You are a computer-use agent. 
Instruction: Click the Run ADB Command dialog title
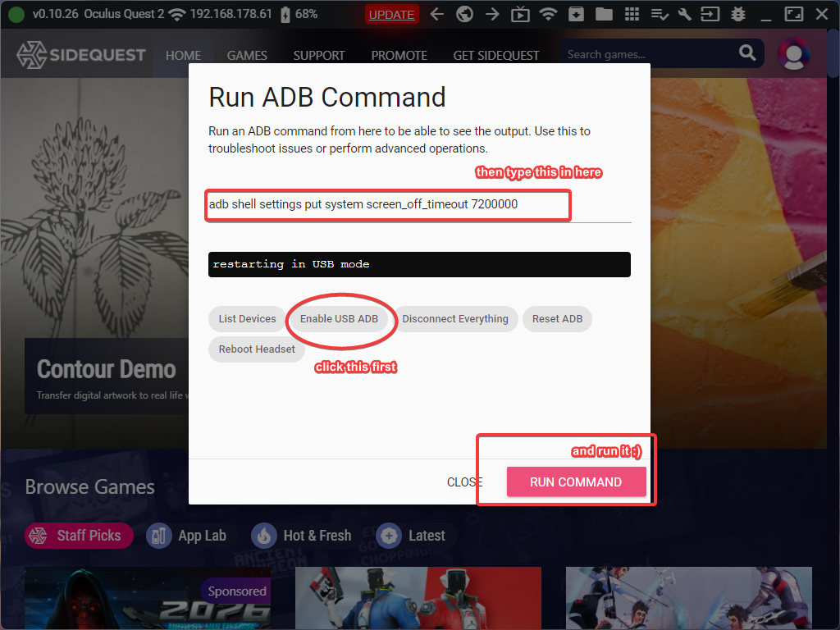pos(326,98)
